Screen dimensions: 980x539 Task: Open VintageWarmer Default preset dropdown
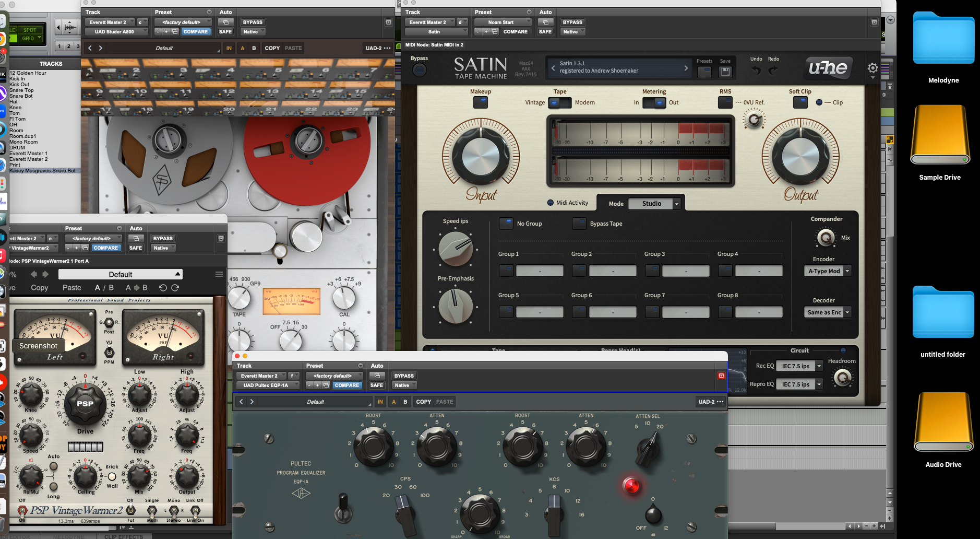pyautogui.click(x=120, y=274)
